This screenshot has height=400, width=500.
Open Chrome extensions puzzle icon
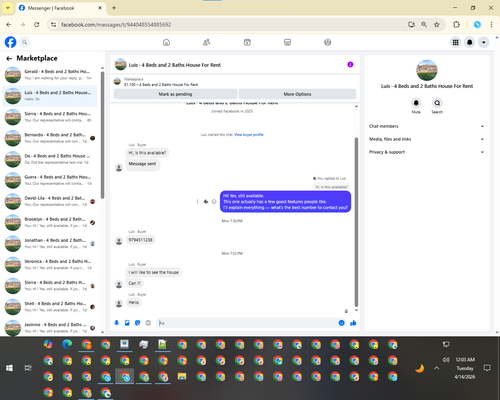point(456,25)
